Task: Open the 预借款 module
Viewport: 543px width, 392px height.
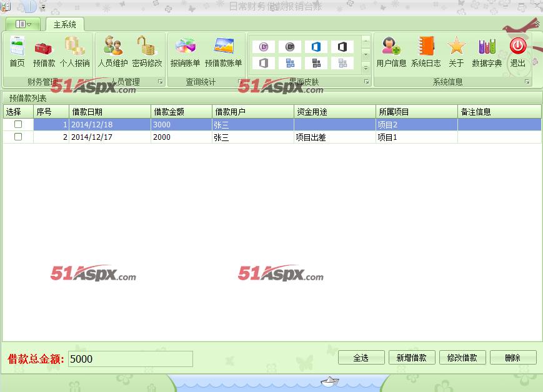Action: [44, 52]
